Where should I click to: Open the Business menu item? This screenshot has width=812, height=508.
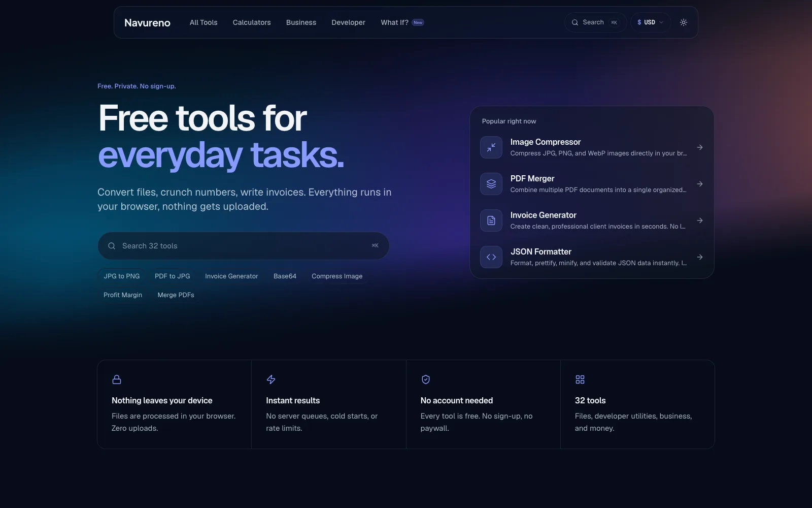(x=301, y=22)
